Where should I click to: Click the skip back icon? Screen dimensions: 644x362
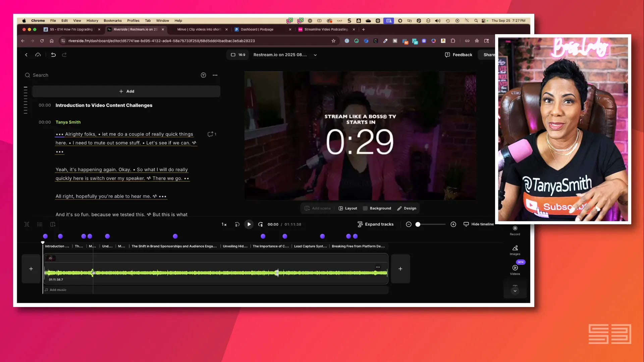pos(237,224)
